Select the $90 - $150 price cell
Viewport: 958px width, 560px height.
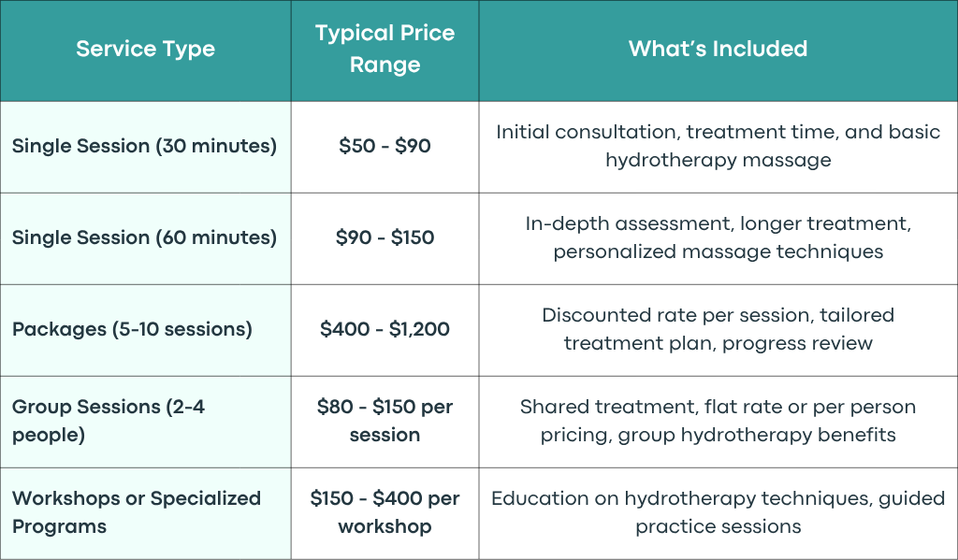click(385, 237)
